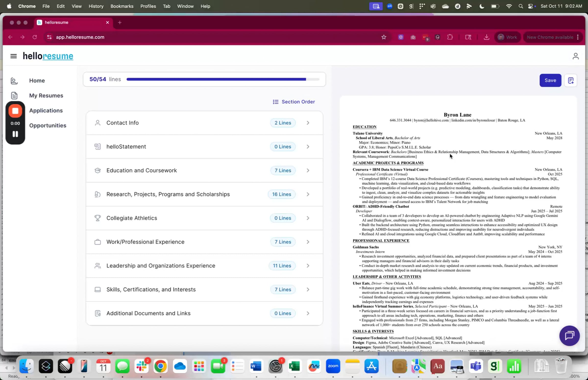Open the History menu
Screen dimensions: 588x380
96,6
